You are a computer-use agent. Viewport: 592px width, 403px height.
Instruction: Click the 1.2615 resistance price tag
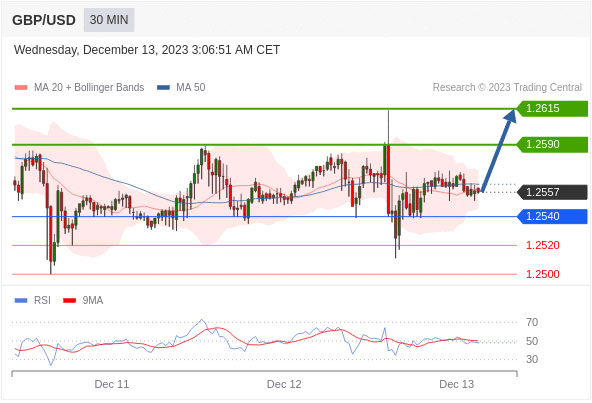552,108
